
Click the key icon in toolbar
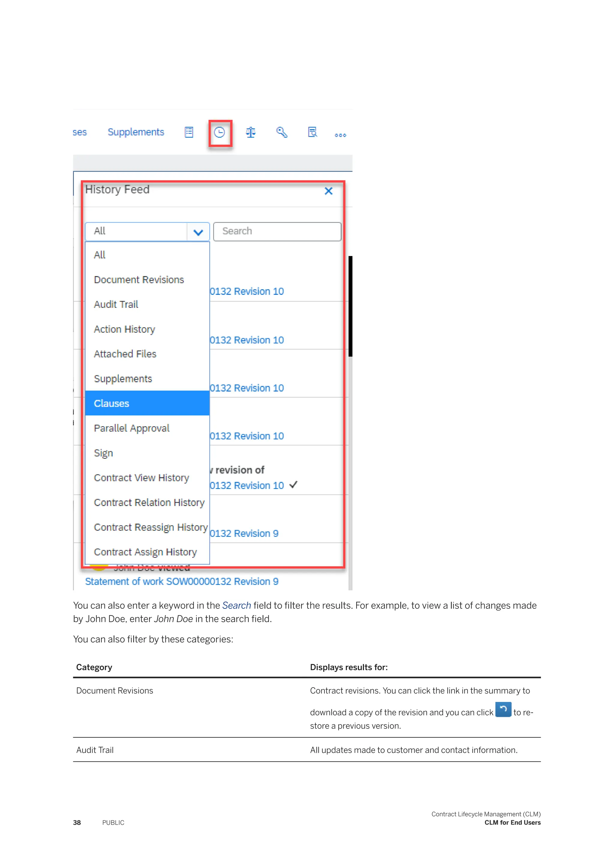tap(282, 132)
